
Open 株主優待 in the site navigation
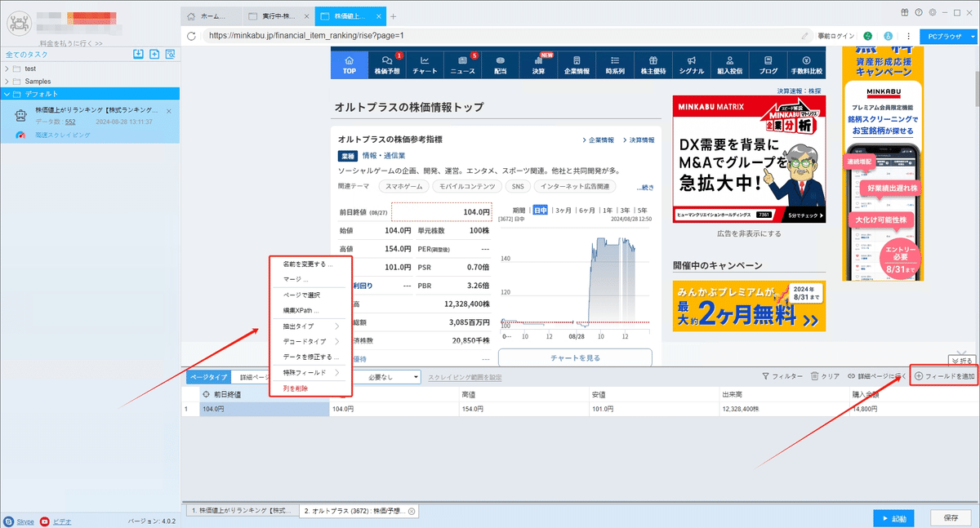tap(653, 64)
